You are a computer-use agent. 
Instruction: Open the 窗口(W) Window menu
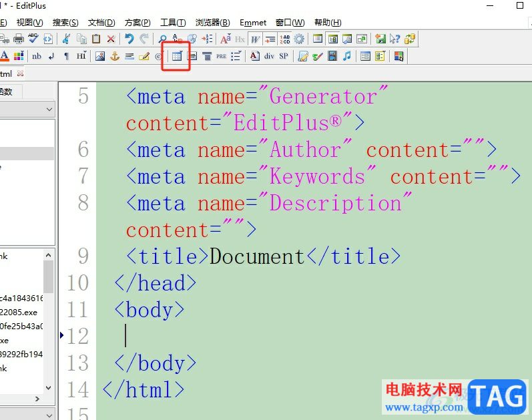pos(290,23)
